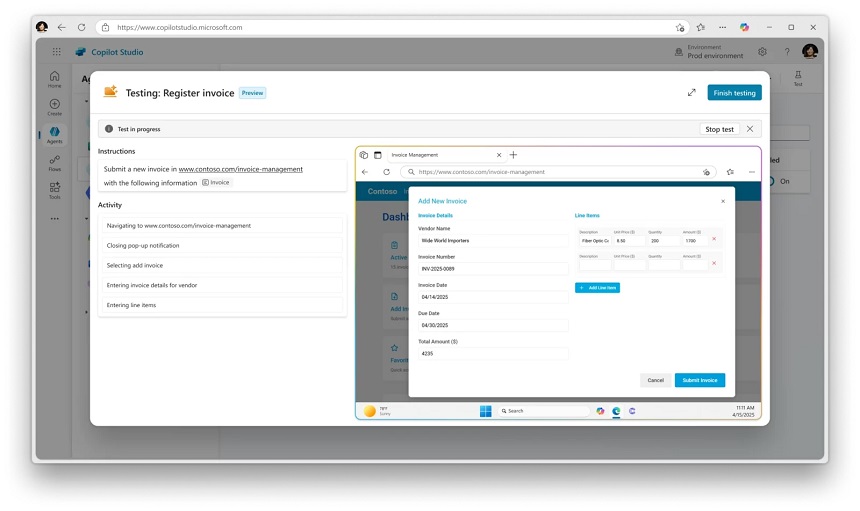The height and width of the screenshot is (511, 860).
Task: Open the taskbar clock and date
Action: 744,411
